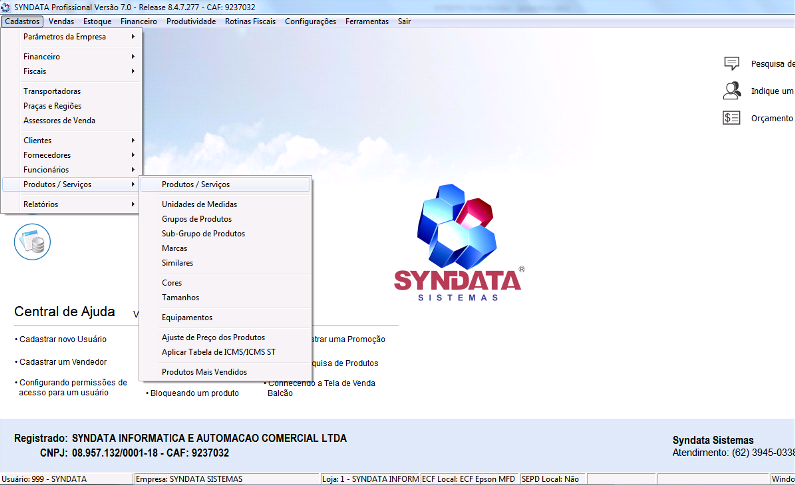
Task: Click status bar Usuário: 999 - SYNDATA
Action: [66, 479]
